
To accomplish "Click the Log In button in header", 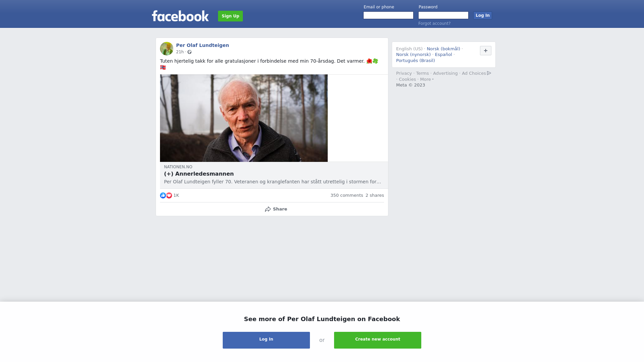I will (x=483, y=15).
